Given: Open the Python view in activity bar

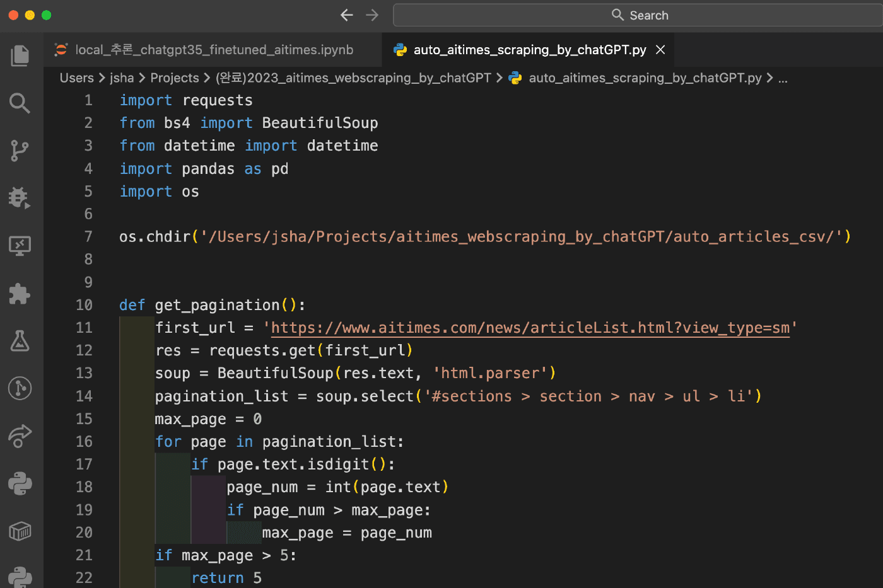Looking at the screenshot, I should click(20, 483).
